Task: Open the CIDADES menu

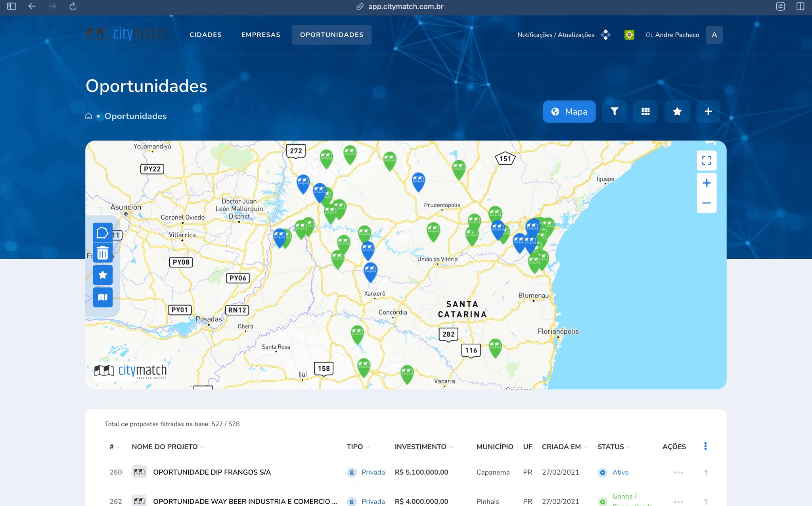Action: pyautogui.click(x=205, y=35)
